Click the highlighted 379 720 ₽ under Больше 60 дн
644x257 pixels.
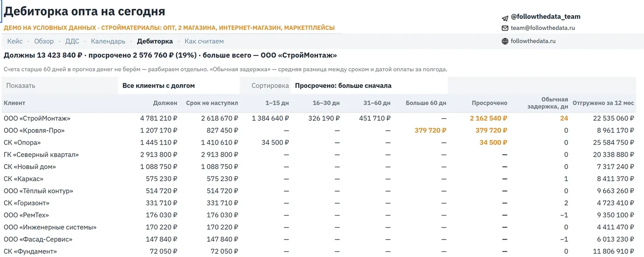(431, 130)
